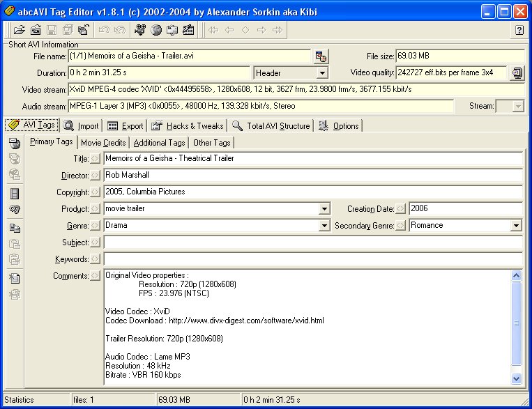Click into the empty Keywords field

312,259
